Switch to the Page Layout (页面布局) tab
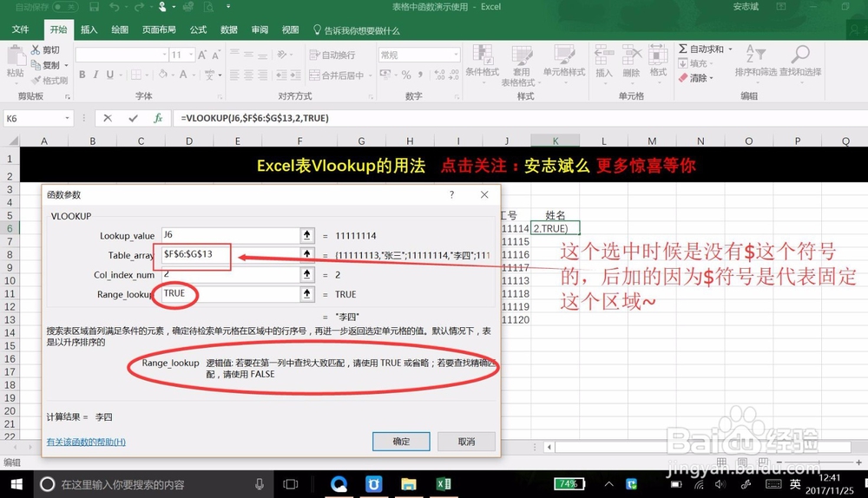This screenshot has width=868, height=498. tap(159, 29)
